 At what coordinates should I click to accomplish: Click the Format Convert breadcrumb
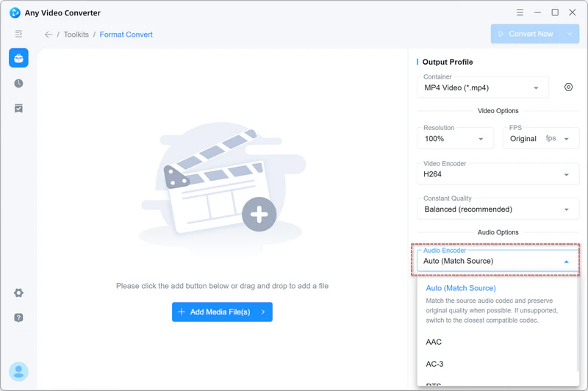126,35
